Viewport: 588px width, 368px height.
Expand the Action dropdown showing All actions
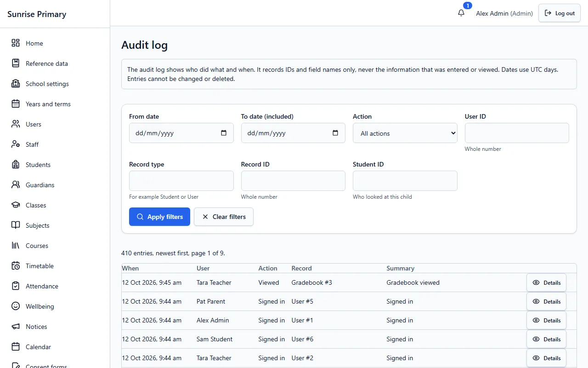(x=405, y=133)
